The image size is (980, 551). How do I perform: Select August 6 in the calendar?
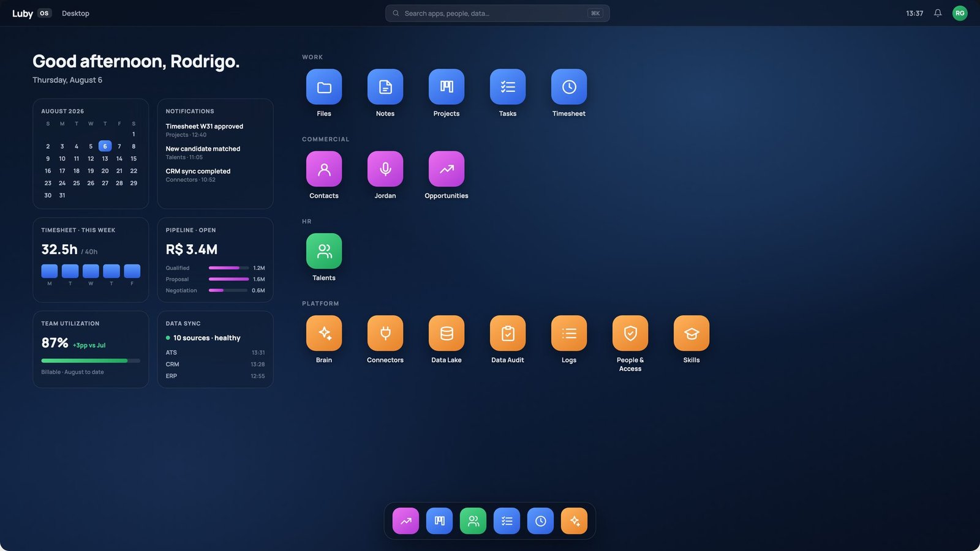(x=105, y=146)
